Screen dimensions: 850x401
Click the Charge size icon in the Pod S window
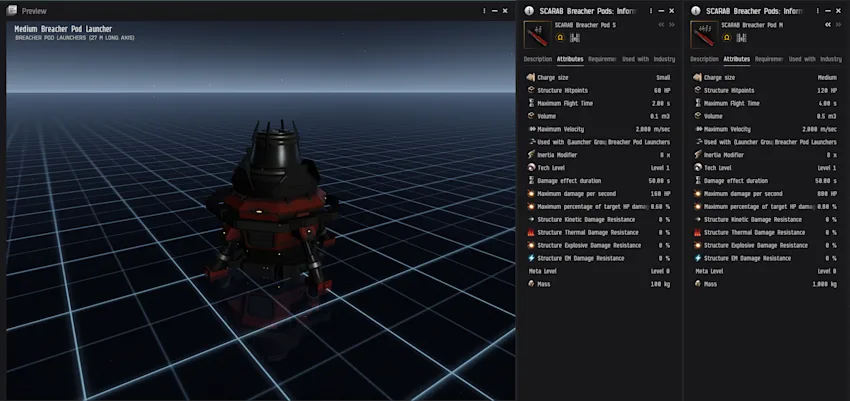click(531, 77)
